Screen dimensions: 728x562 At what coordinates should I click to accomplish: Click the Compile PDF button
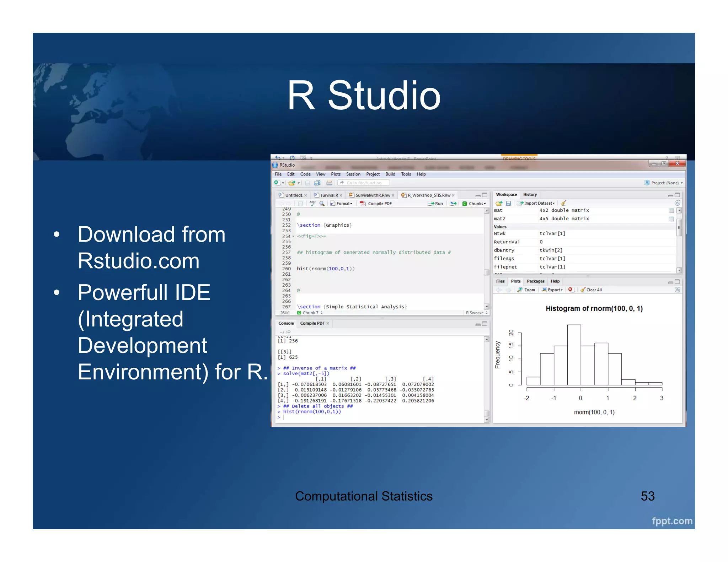click(376, 204)
